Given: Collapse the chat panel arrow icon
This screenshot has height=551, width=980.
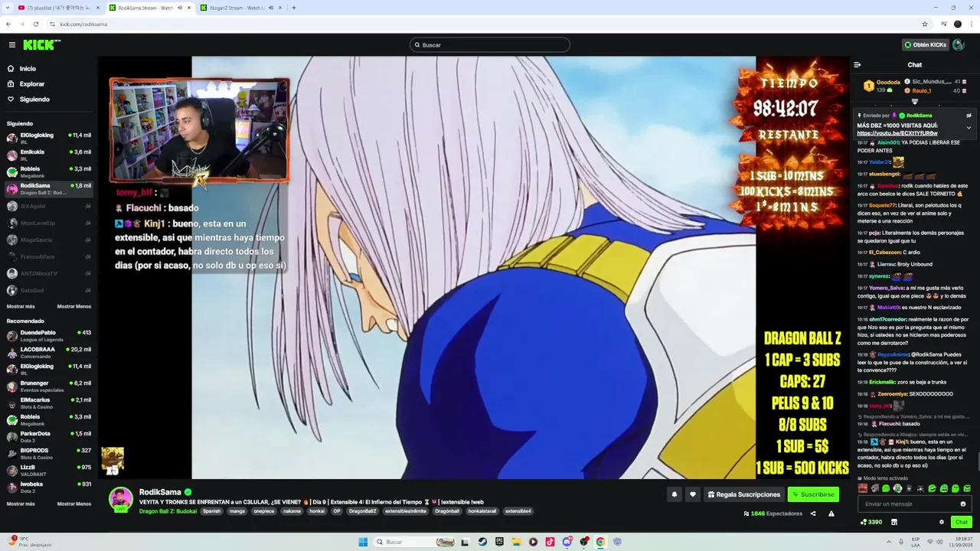Looking at the screenshot, I should click(857, 65).
